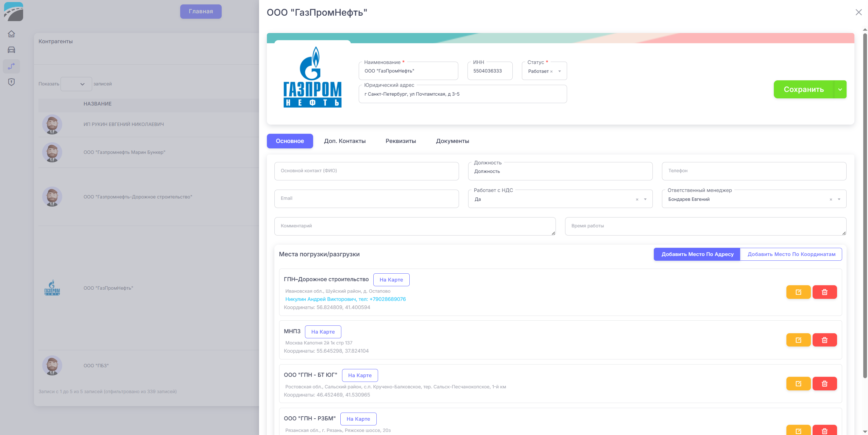Click Добавить Место По Адресу
Image resolution: width=868 pixels, height=435 pixels.
[x=697, y=254]
